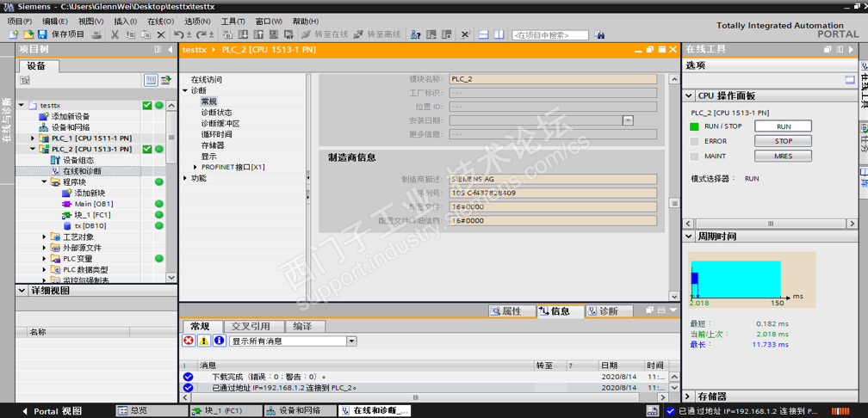Viewport: 868px width, 418px height.
Task: Open the 项目(P) menu
Action: point(20,22)
